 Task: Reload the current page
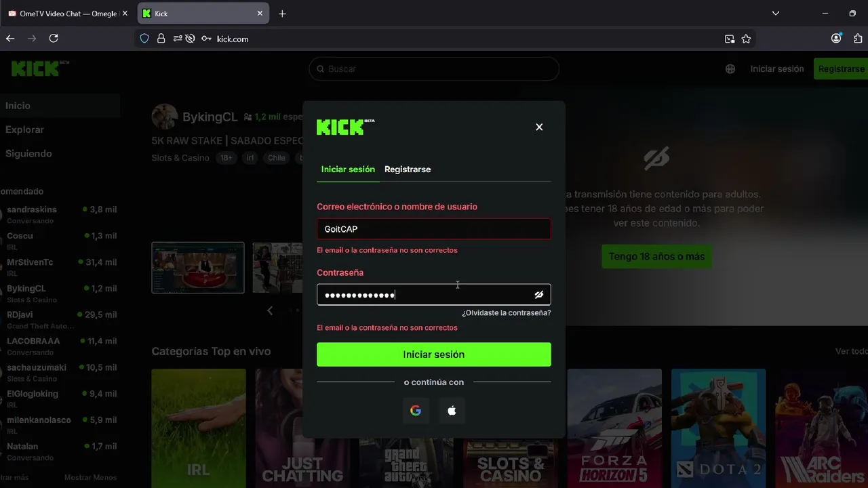point(54,39)
